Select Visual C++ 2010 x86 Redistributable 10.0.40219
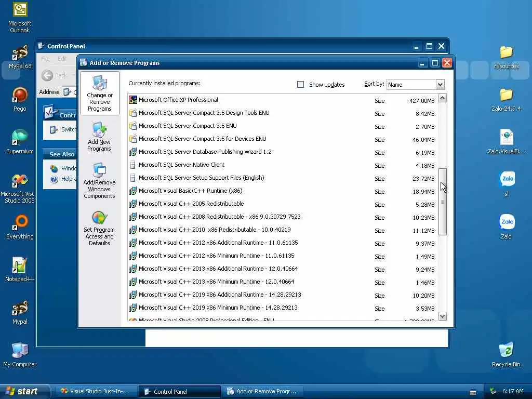Image resolution: width=532 pixels, height=399 pixels. click(x=283, y=230)
